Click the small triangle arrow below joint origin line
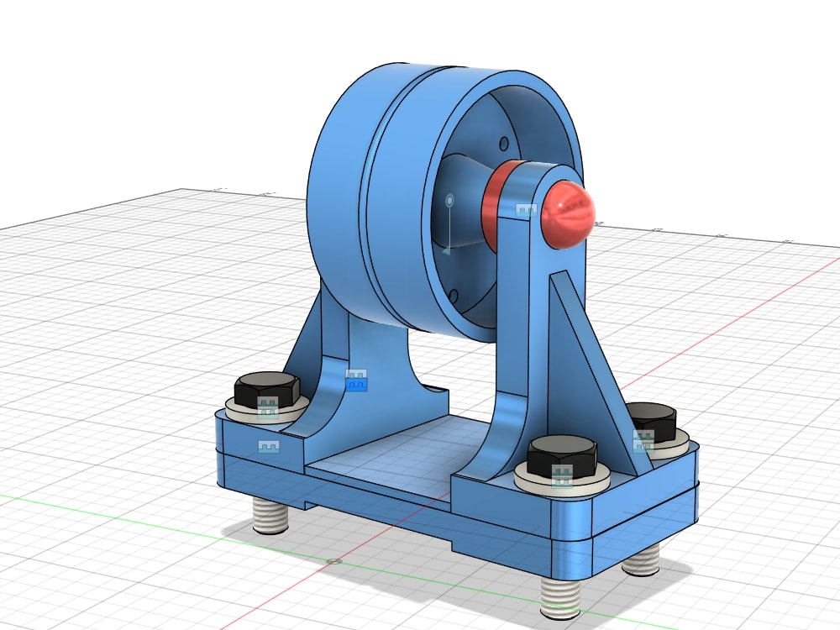The height and width of the screenshot is (630, 840). 446,249
